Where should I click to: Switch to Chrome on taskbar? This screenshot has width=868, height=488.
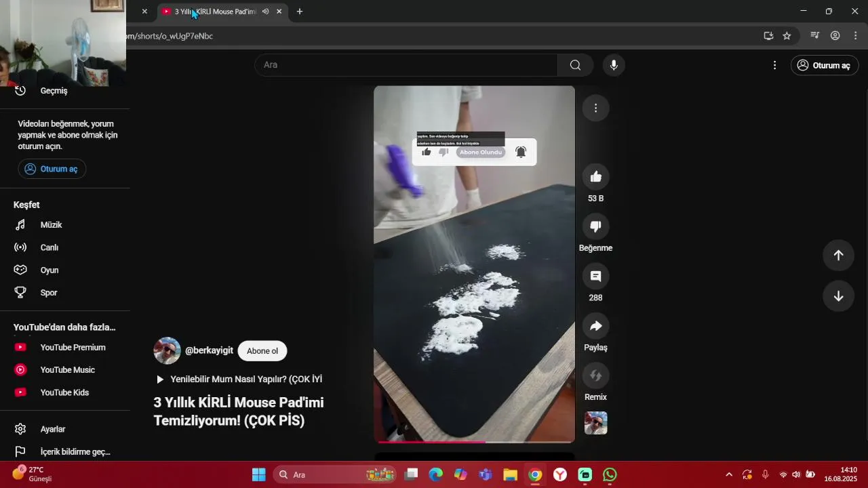(535, 474)
